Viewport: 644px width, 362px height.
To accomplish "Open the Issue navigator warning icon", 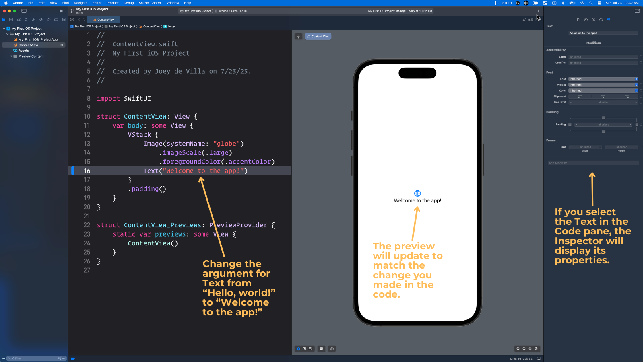I will [33, 19].
